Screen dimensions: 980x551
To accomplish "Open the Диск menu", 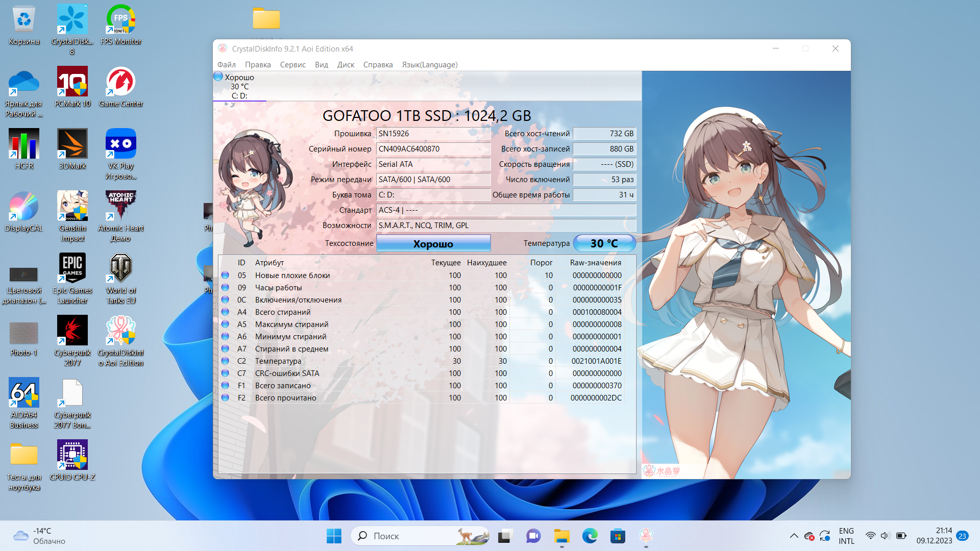I will [x=346, y=65].
